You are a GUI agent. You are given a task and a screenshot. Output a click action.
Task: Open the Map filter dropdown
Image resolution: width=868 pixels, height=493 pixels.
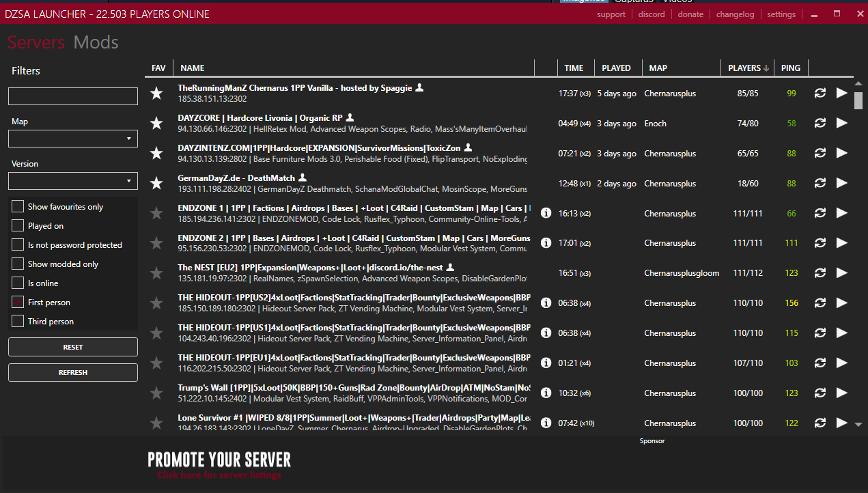tap(73, 139)
